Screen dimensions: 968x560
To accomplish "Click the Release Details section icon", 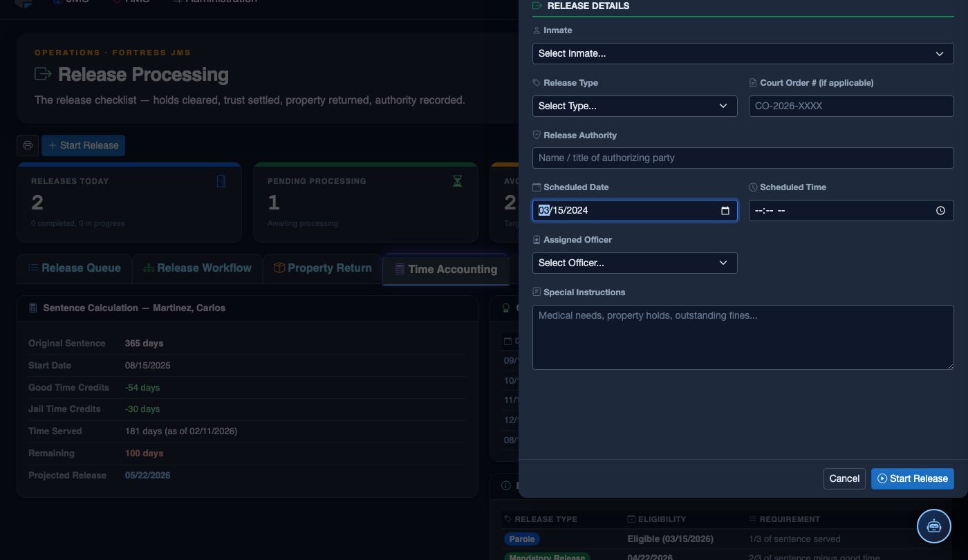I will (537, 6).
